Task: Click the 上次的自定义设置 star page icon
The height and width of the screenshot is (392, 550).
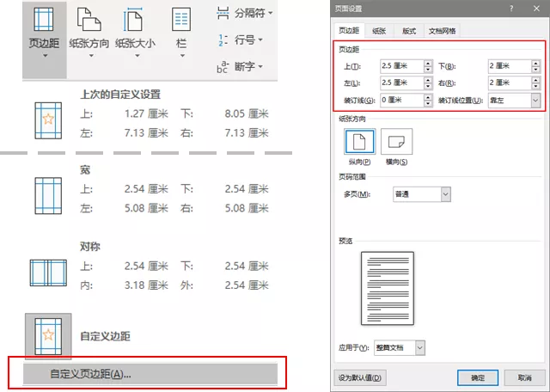Action: (x=48, y=120)
